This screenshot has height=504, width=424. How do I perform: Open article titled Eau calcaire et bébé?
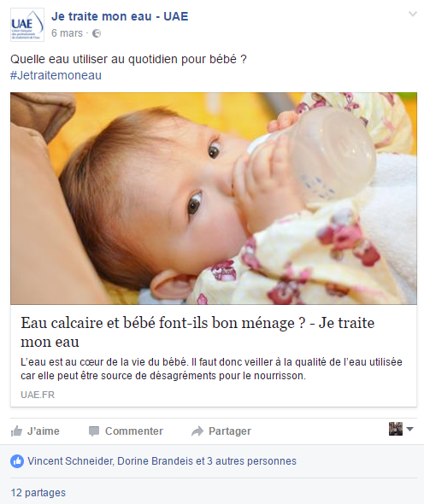point(197,331)
